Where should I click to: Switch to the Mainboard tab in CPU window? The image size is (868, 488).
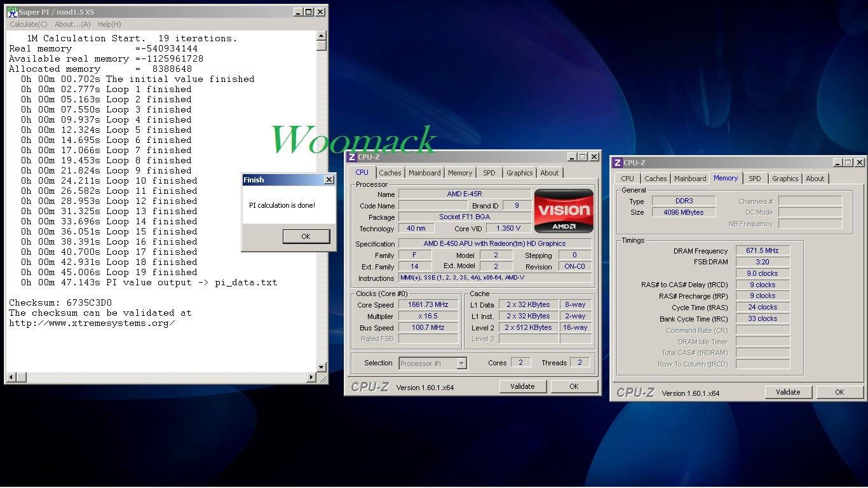(424, 173)
